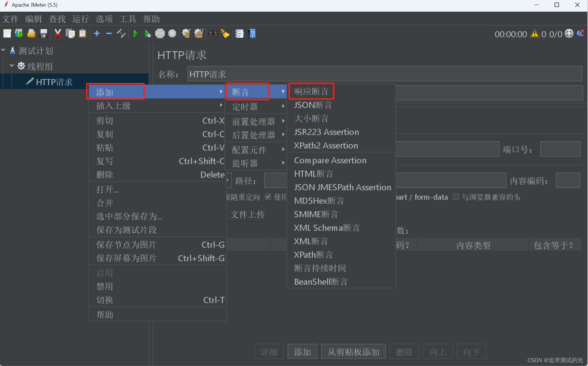Click the Templates icon in toolbar

(19, 34)
